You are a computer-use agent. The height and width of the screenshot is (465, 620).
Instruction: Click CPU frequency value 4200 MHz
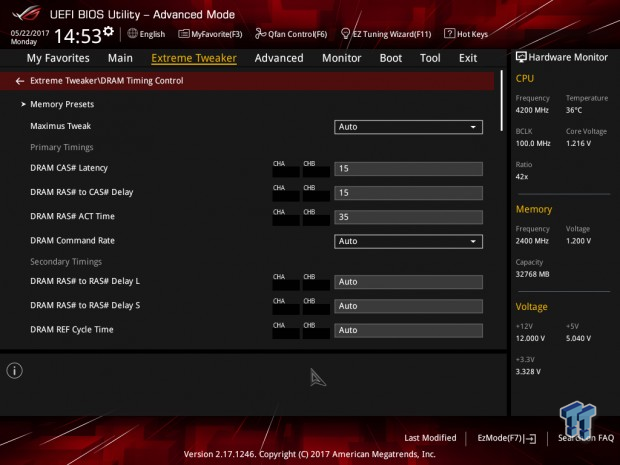[x=532, y=110]
